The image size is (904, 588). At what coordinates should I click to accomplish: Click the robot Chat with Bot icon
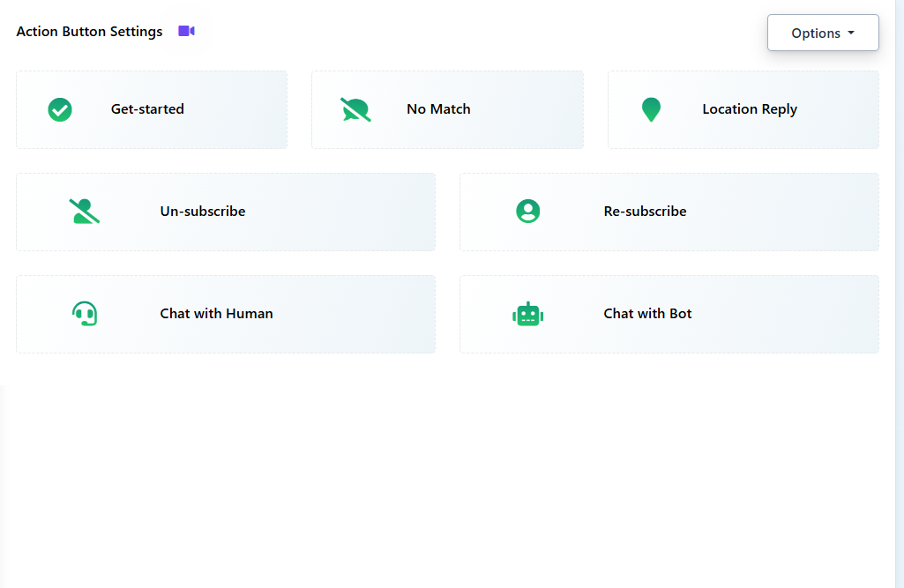[527, 314]
